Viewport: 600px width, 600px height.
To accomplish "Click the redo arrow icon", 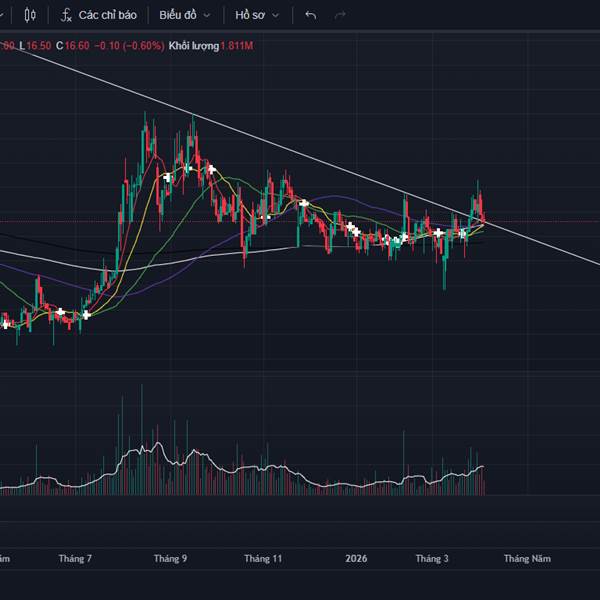I will click(x=340, y=16).
